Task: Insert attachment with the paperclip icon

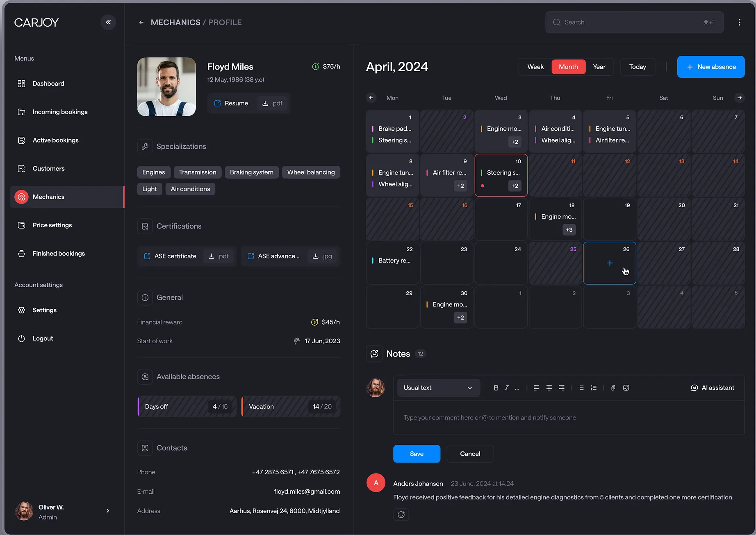Action: coord(613,388)
